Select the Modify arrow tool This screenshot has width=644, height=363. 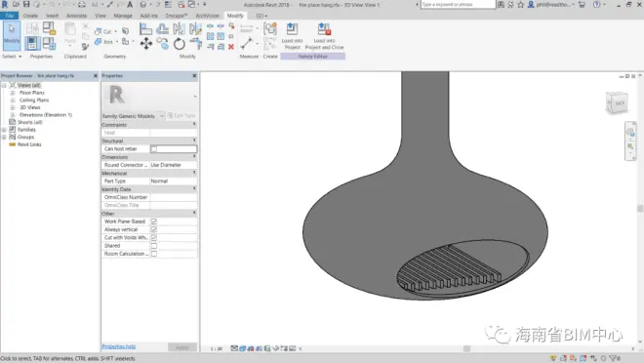(12, 36)
